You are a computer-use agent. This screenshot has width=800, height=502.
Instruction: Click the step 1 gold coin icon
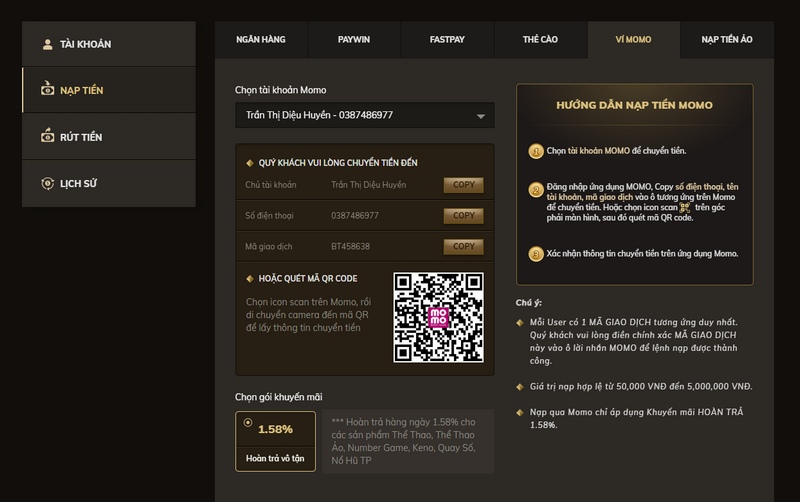click(536, 151)
